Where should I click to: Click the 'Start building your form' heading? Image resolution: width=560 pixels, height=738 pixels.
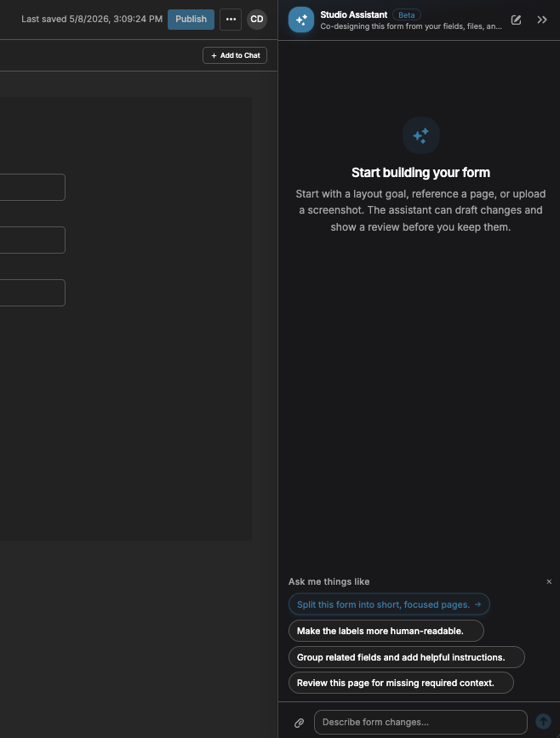click(420, 173)
